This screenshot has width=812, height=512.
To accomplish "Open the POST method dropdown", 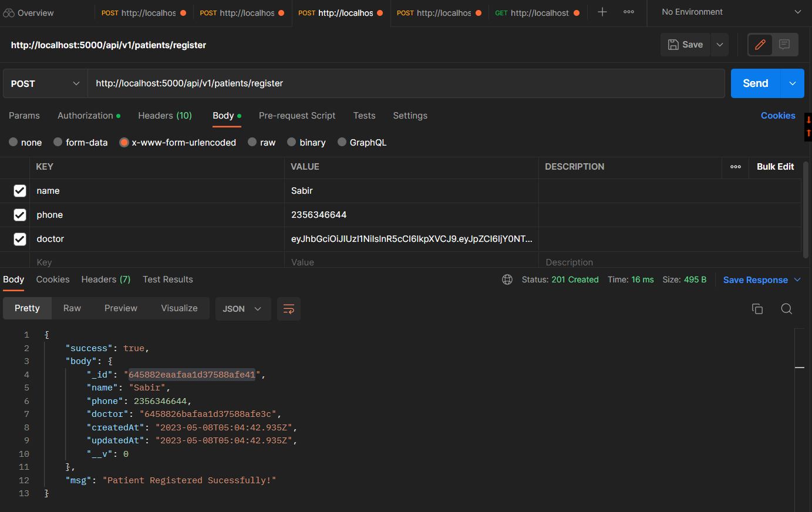I will [x=45, y=83].
